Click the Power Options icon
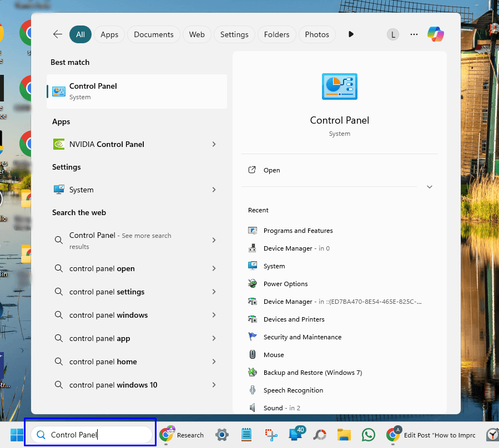 tap(253, 284)
